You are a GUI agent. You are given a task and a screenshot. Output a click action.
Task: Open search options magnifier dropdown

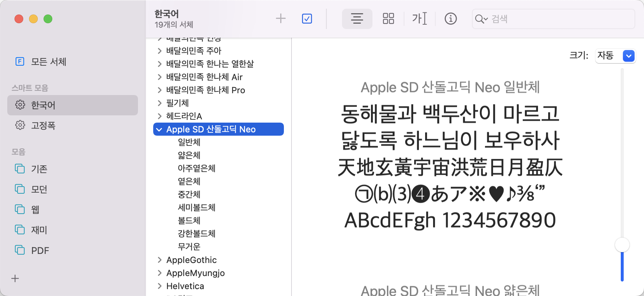tap(481, 19)
